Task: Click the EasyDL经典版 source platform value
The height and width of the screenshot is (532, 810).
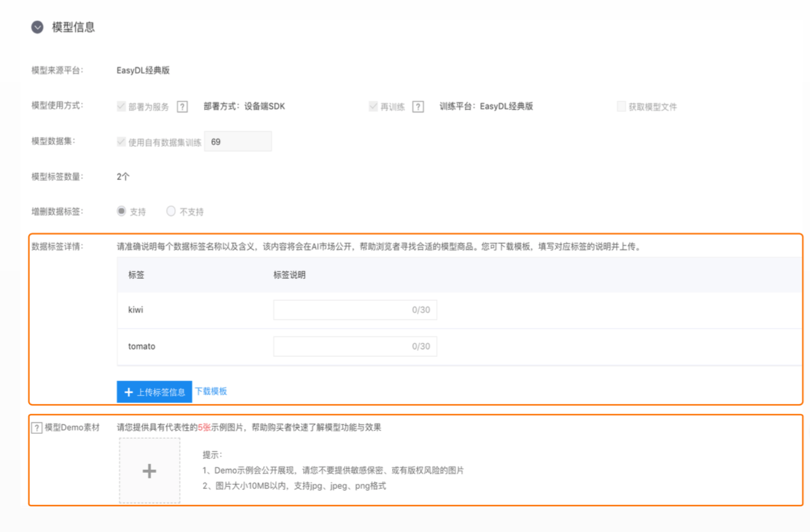Action: (x=143, y=71)
